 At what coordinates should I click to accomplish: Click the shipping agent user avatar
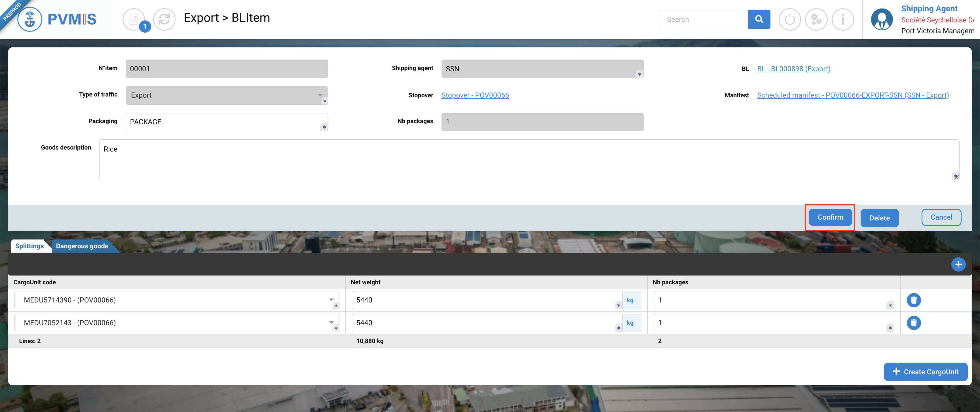point(882,19)
